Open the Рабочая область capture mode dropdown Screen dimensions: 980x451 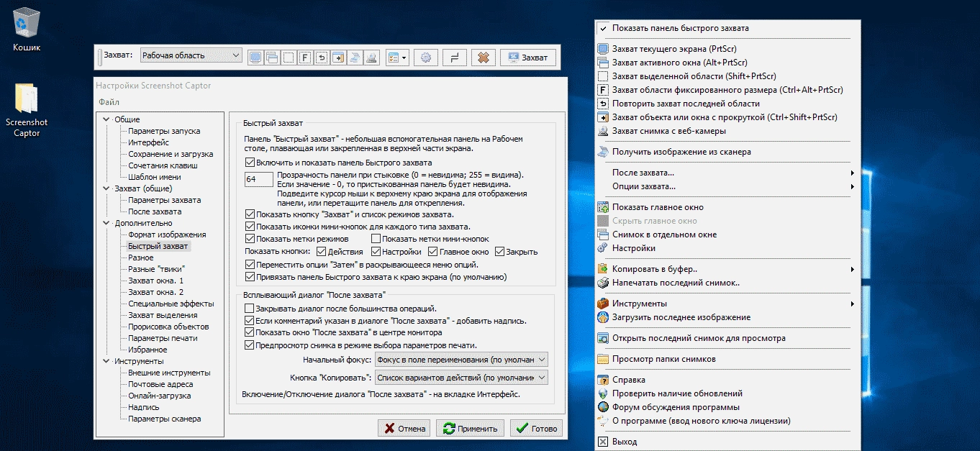(x=191, y=55)
